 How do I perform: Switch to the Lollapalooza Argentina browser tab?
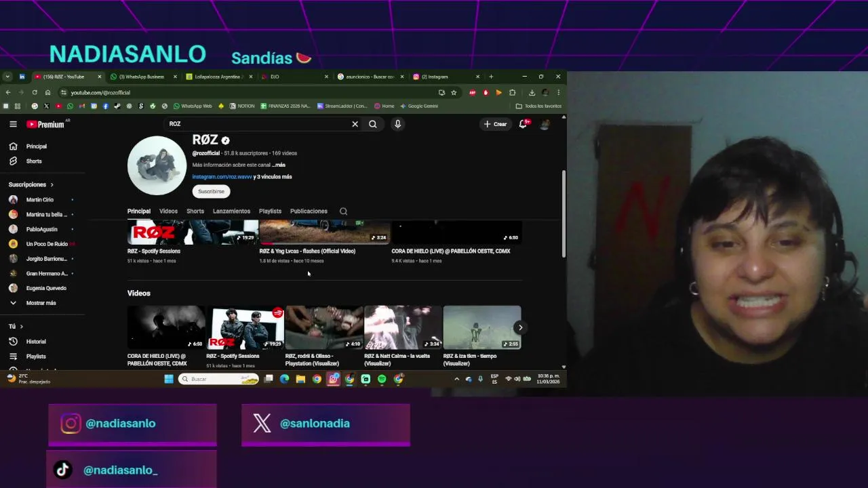click(x=219, y=77)
